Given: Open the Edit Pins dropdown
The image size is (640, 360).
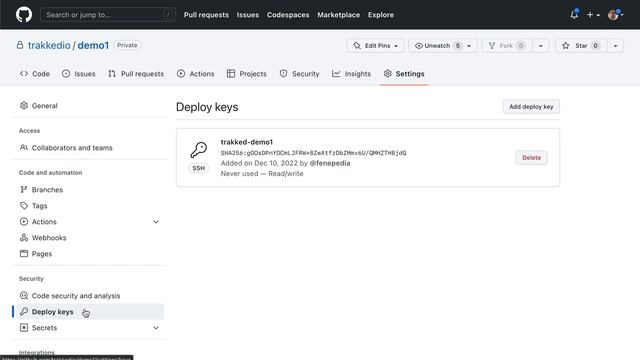Looking at the screenshot, I should pyautogui.click(x=376, y=46).
